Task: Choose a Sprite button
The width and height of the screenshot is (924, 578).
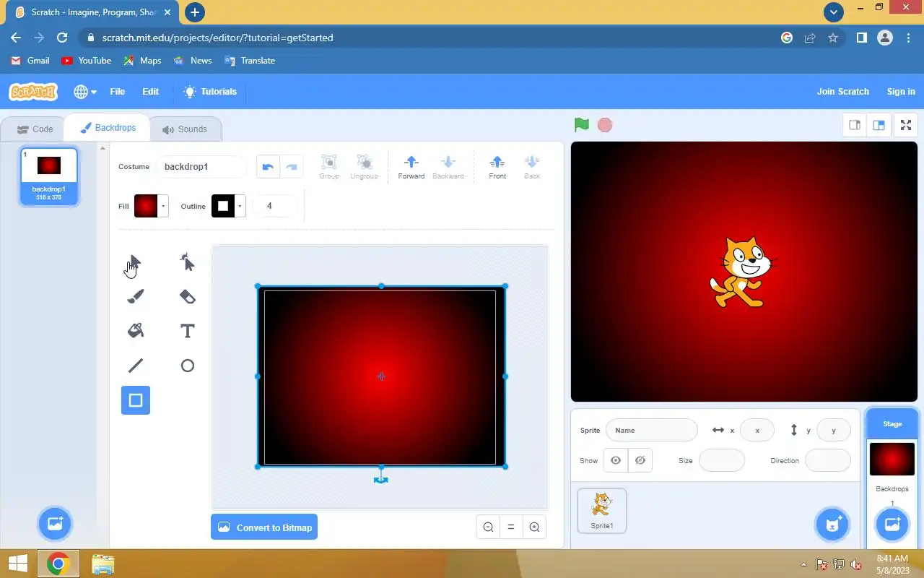Action: 832,524
